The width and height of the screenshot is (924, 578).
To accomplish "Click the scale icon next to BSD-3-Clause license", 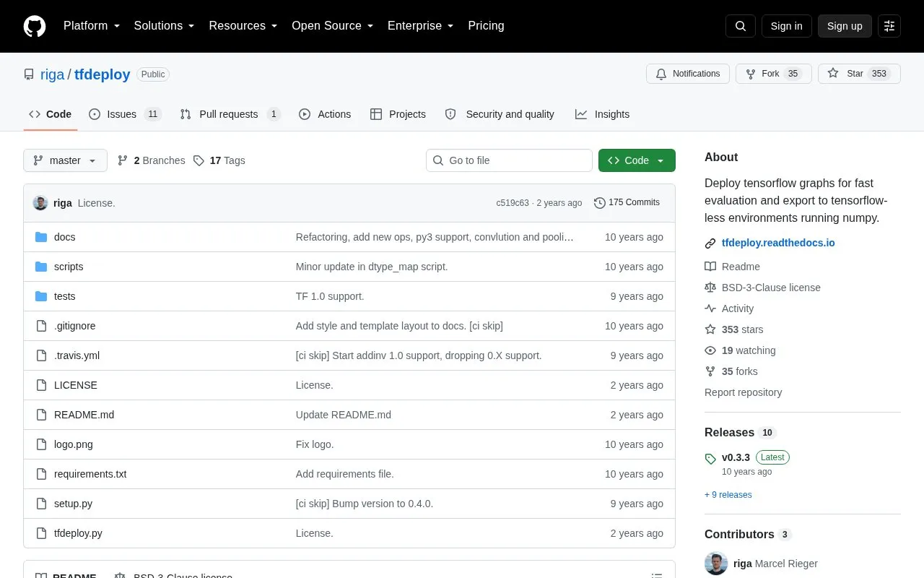I will [x=710, y=288].
